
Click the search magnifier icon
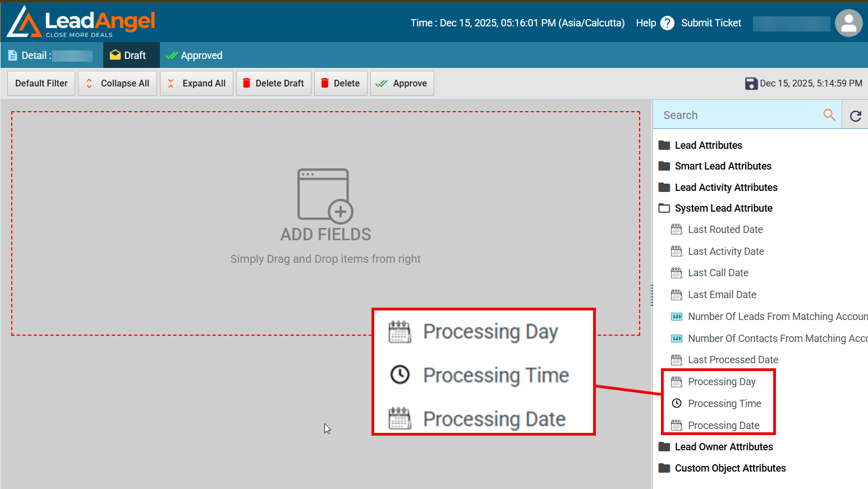(829, 115)
